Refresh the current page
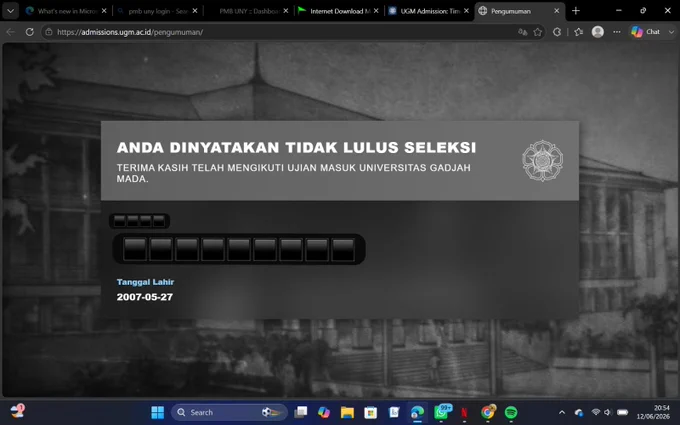This screenshot has height=425, width=680. coord(29,32)
